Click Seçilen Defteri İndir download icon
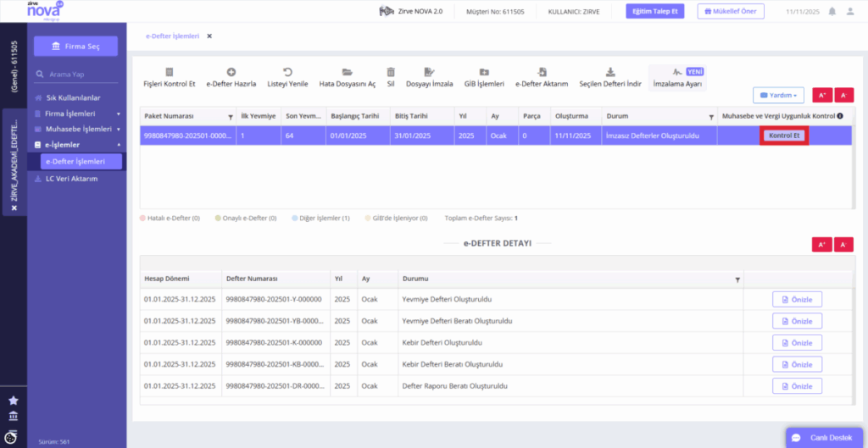868x448 pixels. coord(610,72)
